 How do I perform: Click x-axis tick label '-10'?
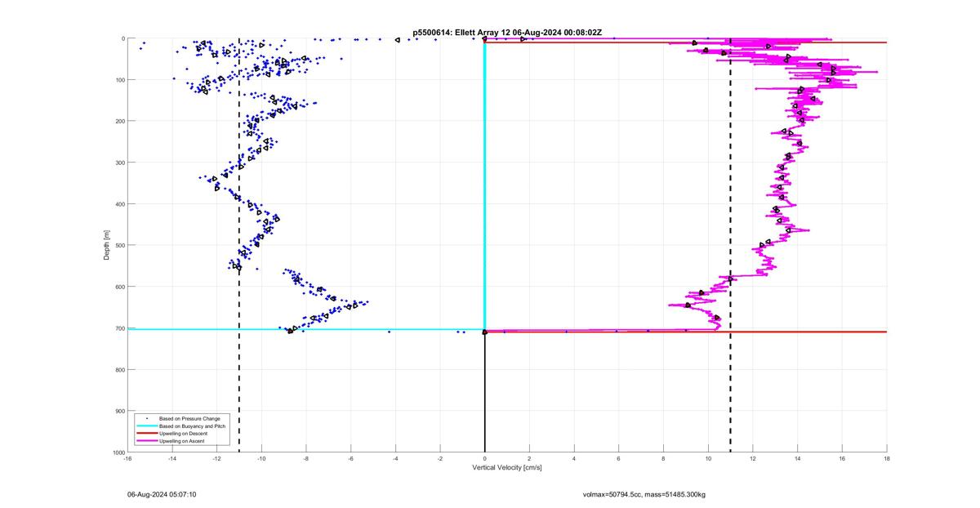(x=261, y=459)
